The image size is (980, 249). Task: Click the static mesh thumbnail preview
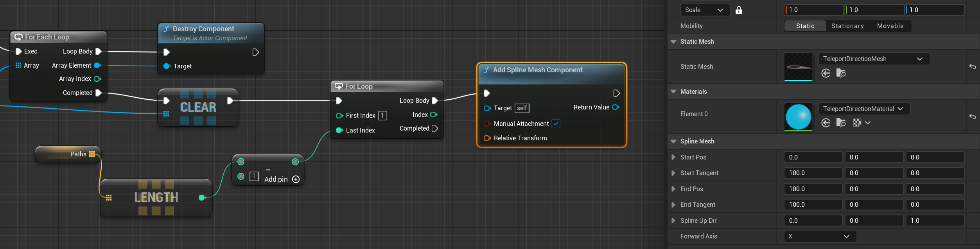[x=798, y=67]
